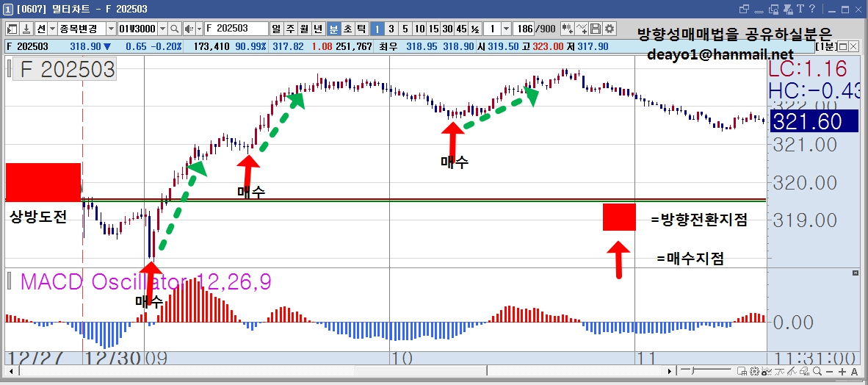Select the 초 second period button
Image resolution: width=868 pixels, height=385 pixels.
[347, 29]
